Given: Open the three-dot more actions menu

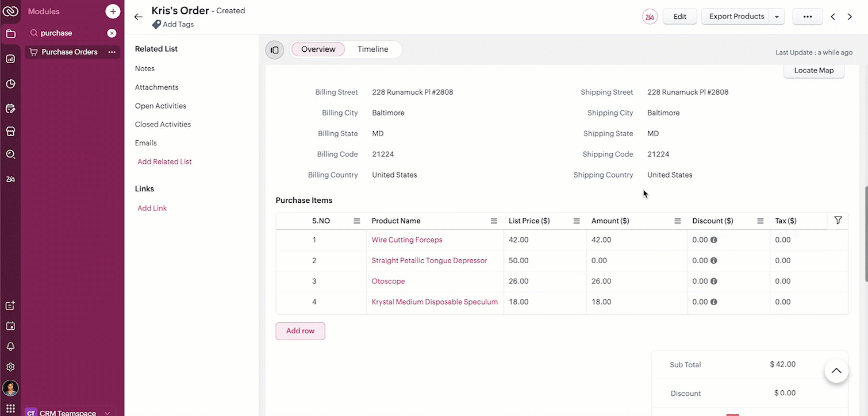Looking at the screenshot, I should tap(807, 17).
